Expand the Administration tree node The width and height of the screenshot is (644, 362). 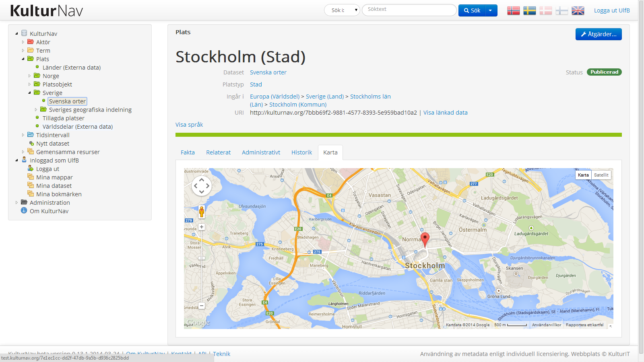17,202
